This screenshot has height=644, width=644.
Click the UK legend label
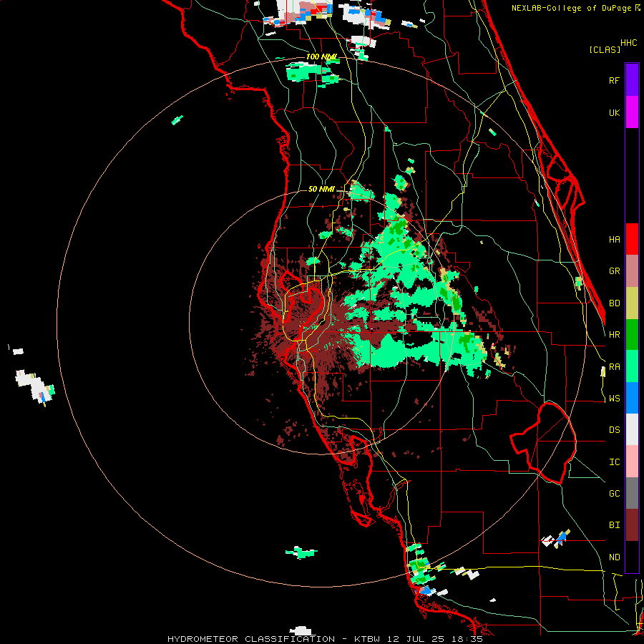point(614,112)
